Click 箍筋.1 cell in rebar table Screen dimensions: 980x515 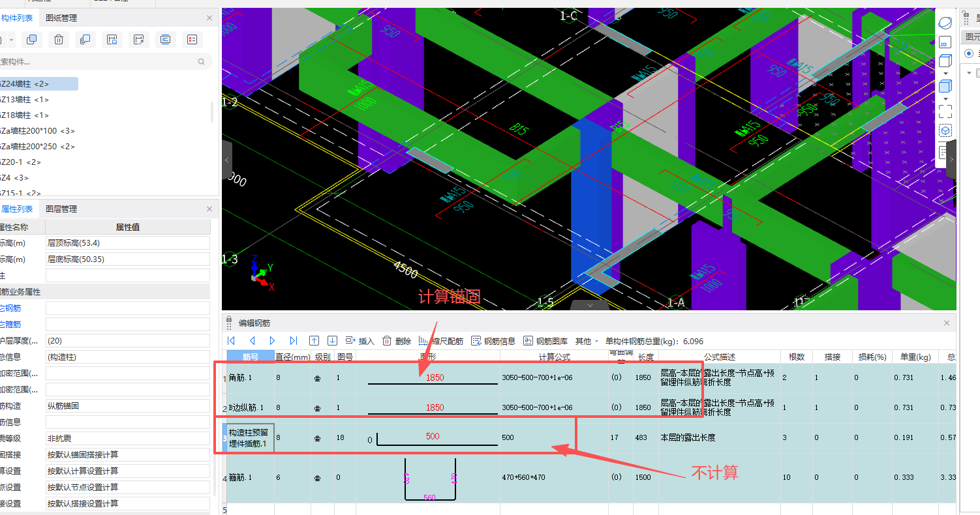coord(251,477)
